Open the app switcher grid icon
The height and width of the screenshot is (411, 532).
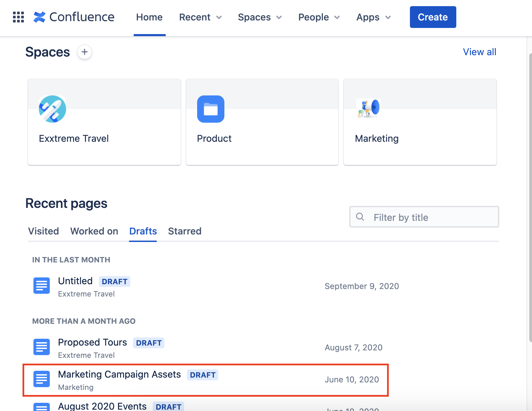point(18,17)
